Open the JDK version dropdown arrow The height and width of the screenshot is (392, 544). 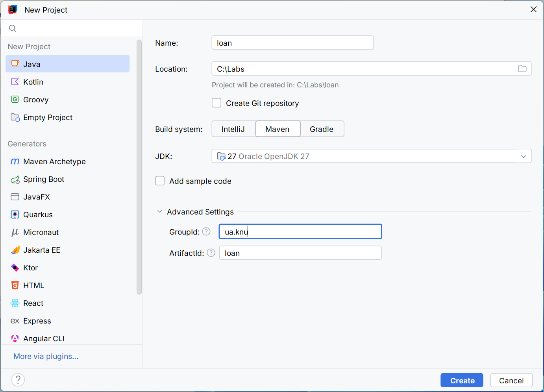click(524, 156)
